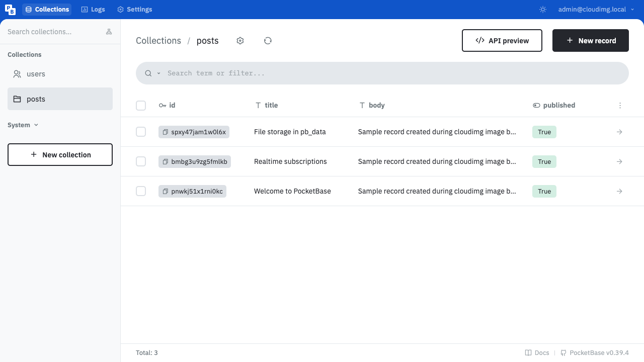
Task: Click title 'Welcome to PocketBase'
Action: [x=292, y=191]
